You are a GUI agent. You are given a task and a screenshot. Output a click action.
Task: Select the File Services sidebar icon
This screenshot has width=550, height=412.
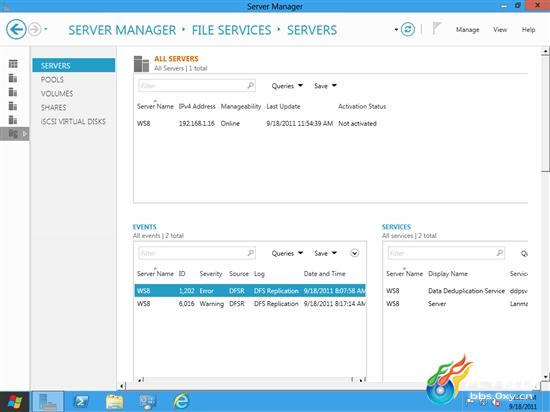(x=13, y=134)
